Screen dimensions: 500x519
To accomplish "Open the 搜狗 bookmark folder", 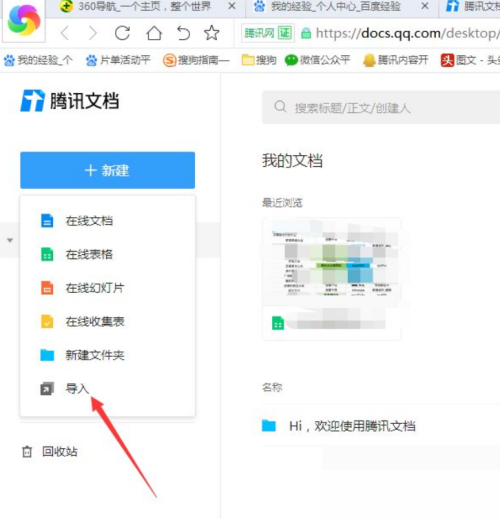I will tap(259, 60).
